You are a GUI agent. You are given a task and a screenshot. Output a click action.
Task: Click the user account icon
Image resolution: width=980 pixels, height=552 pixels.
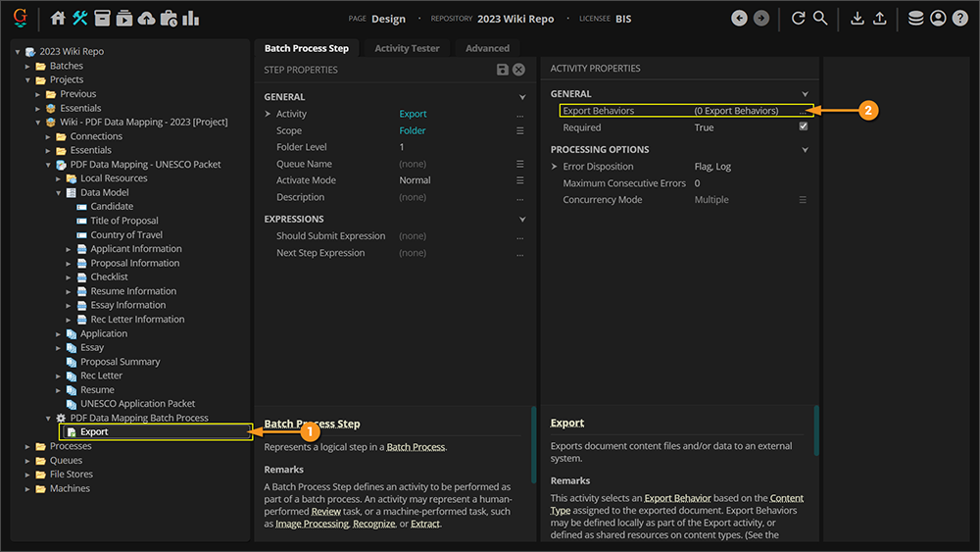coord(938,19)
